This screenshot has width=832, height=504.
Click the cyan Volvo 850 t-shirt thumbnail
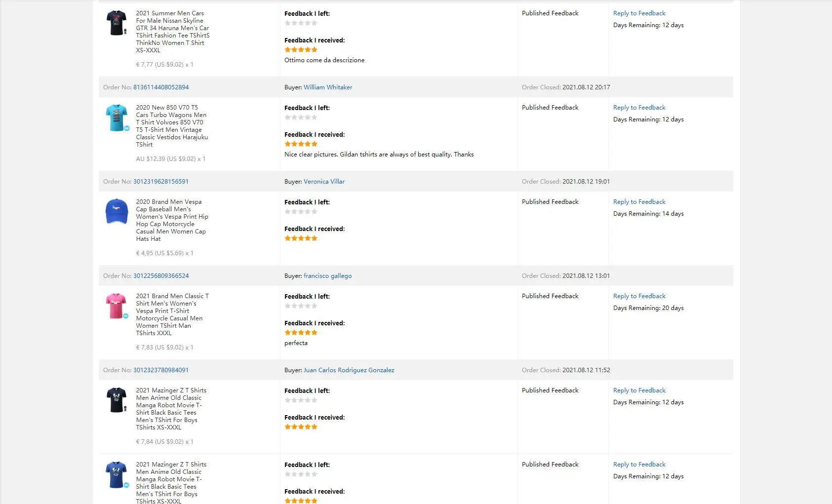tap(117, 117)
